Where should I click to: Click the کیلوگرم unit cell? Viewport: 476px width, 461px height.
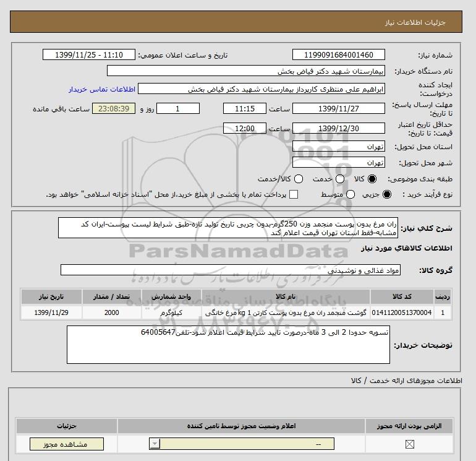pos(171,312)
